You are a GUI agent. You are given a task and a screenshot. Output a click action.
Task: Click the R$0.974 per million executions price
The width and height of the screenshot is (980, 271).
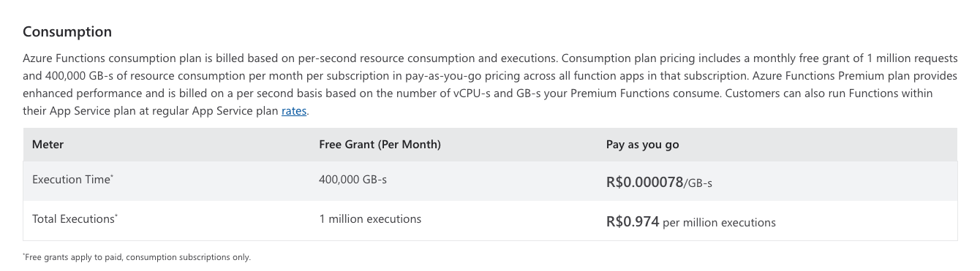tap(691, 222)
